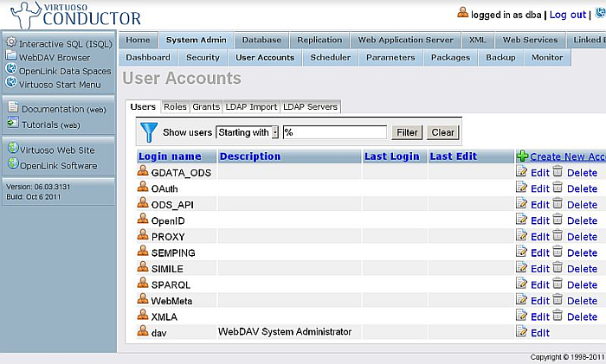Click the edit pencil icon for ODS_API
Screen dimensions: 606x364
click(521, 203)
